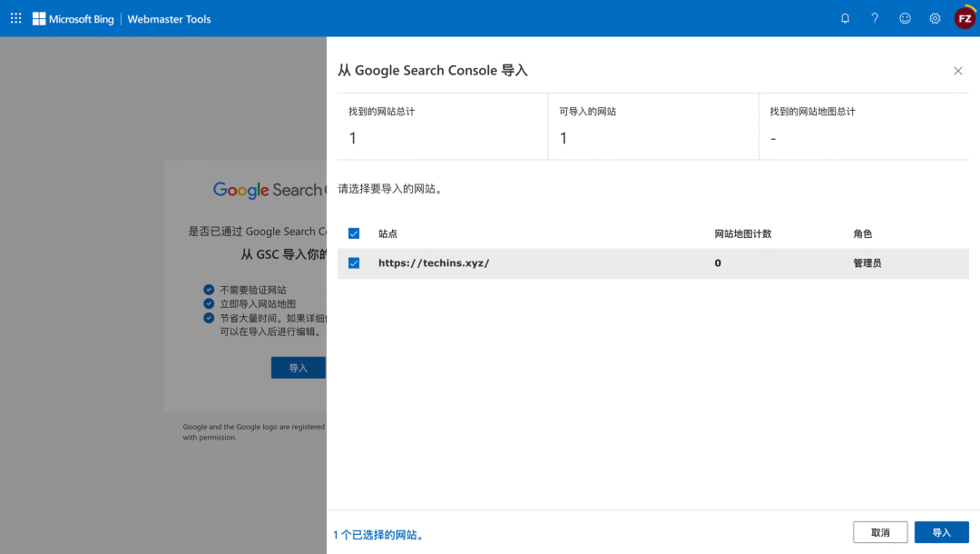Click the Webmaster Tools title link
980x554 pixels.
(169, 18)
